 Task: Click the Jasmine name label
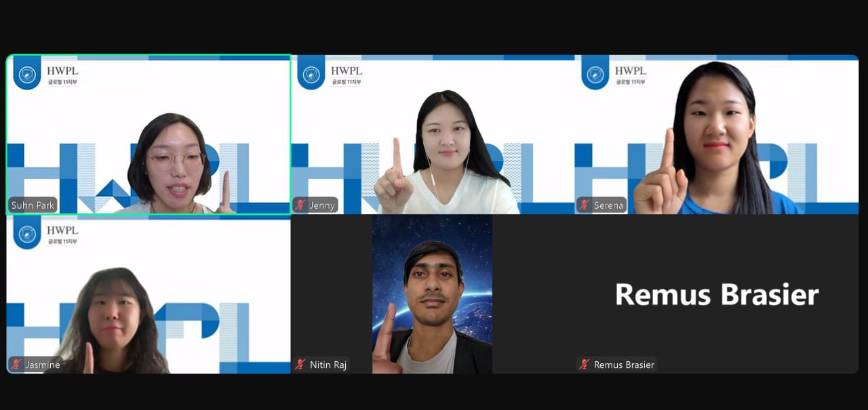point(43,365)
